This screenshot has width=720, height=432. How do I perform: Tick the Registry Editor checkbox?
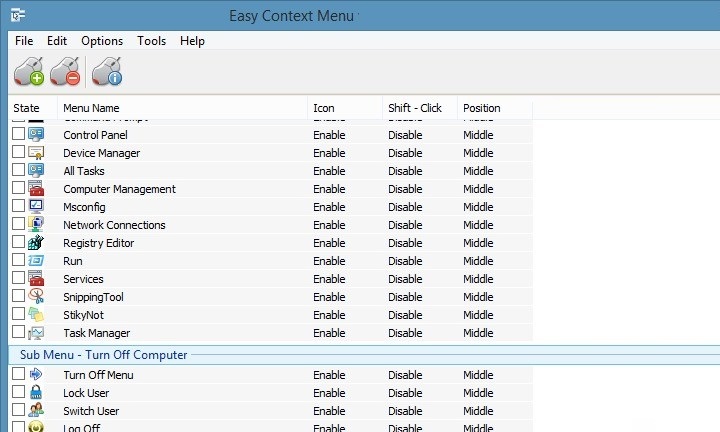(x=18, y=241)
